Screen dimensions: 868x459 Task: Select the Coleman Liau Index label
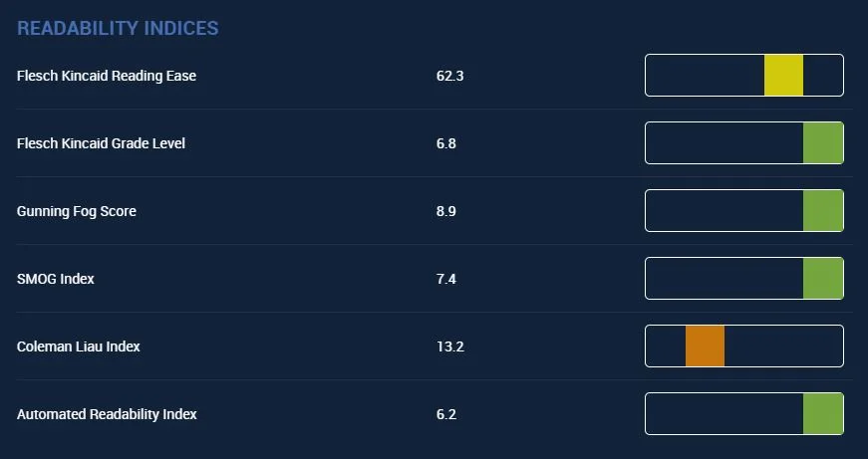point(78,346)
